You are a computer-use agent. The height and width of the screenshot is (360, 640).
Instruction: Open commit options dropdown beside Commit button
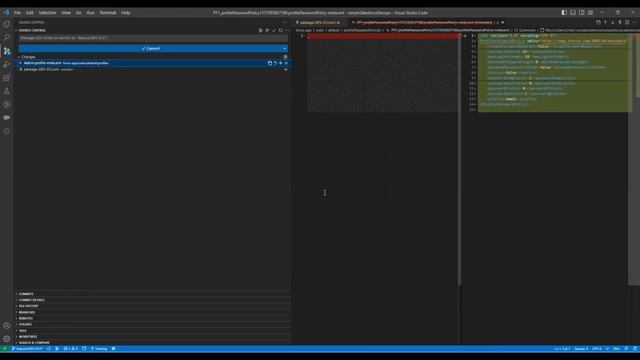[284, 49]
